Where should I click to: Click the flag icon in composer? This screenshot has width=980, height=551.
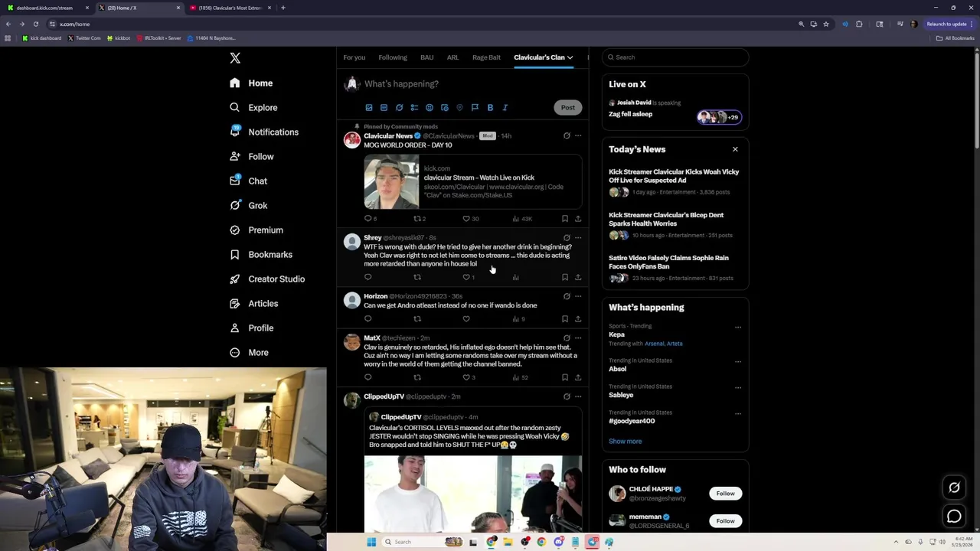coord(475,107)
